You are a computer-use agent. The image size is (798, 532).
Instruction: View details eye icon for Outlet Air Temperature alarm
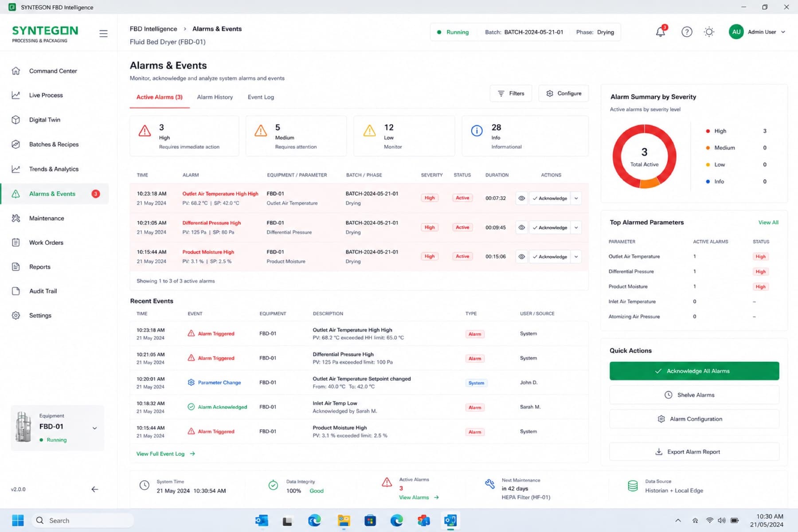tap(522, 198)
